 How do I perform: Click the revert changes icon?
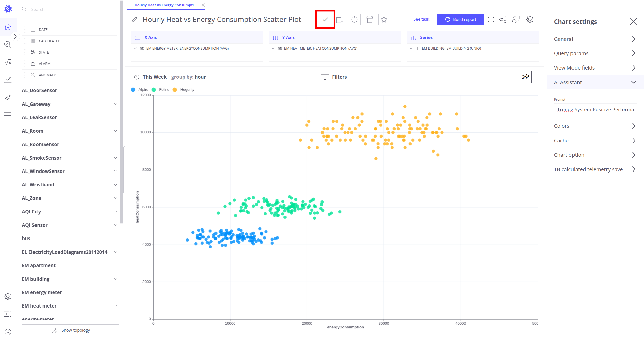coord(354,19)
